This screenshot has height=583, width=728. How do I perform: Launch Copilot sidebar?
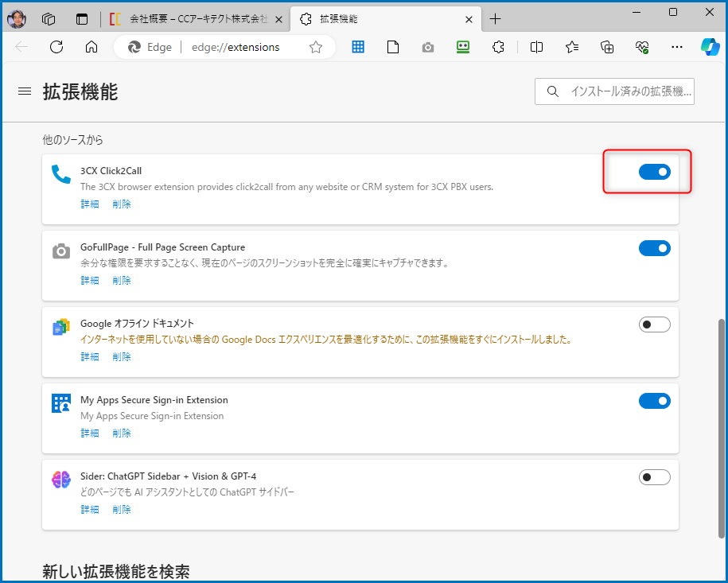(x=710, y=47)
